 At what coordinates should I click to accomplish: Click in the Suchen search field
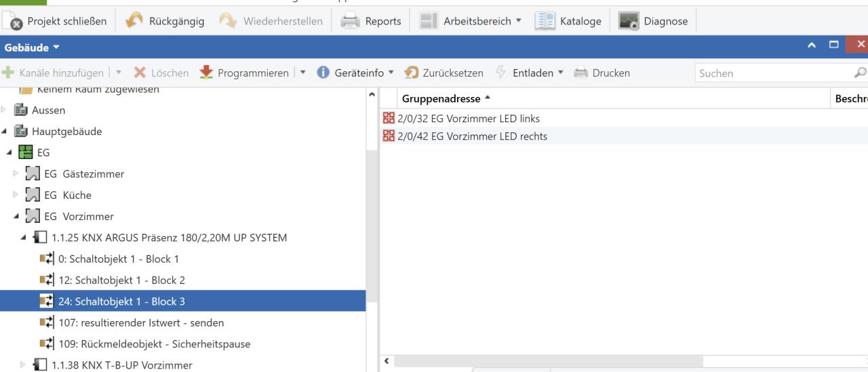tap(770, 73)
